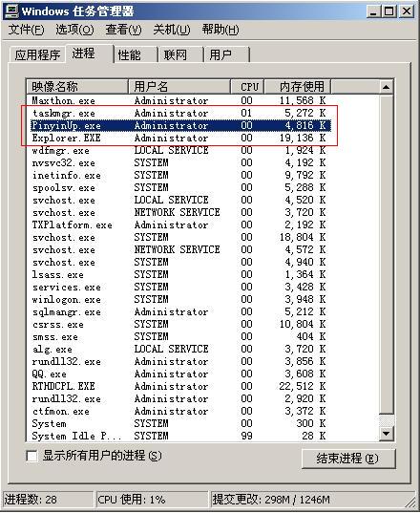Select the taskmgr.exe process row

pos(178,113)
